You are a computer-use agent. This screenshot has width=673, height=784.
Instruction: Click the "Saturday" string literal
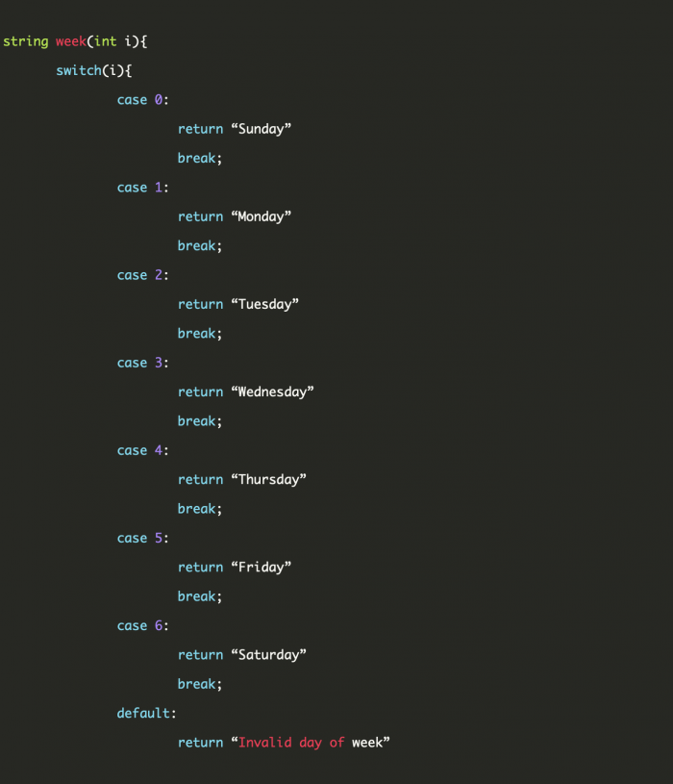268,654
